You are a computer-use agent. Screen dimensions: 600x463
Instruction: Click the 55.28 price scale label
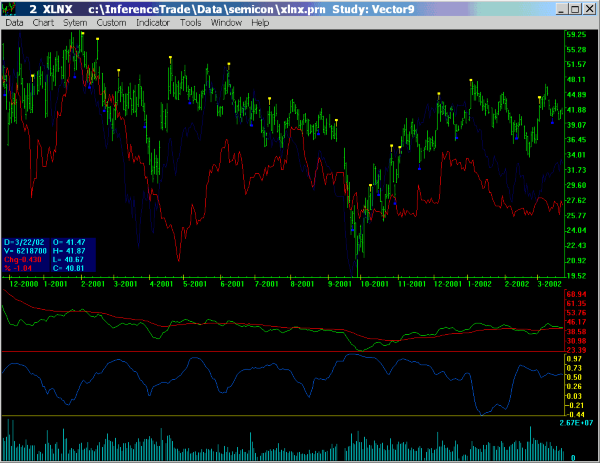point(576,50)
